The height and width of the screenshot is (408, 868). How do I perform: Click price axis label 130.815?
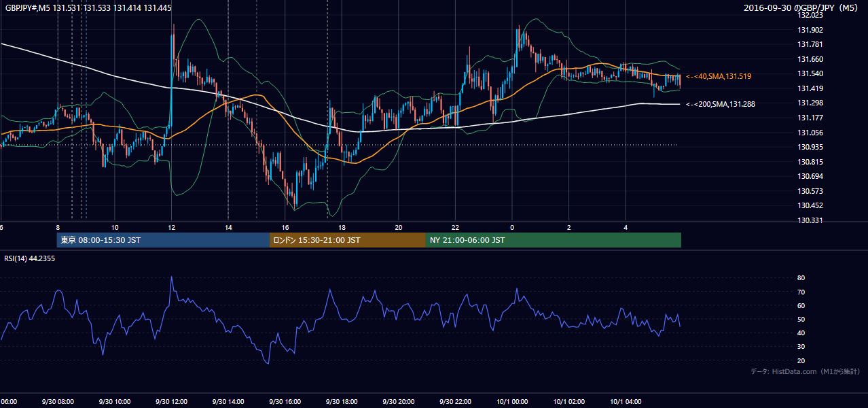[x=810, y=162]
